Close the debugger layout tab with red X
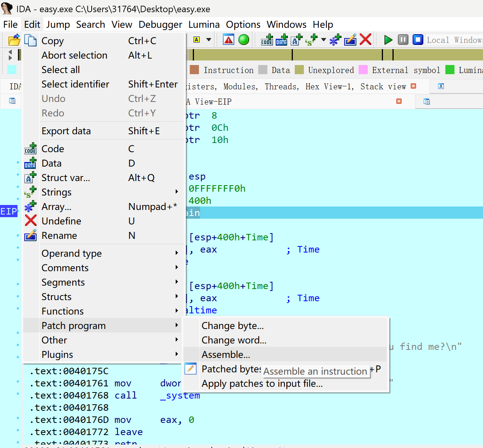 pyautogui.click(x=413, y=86)
